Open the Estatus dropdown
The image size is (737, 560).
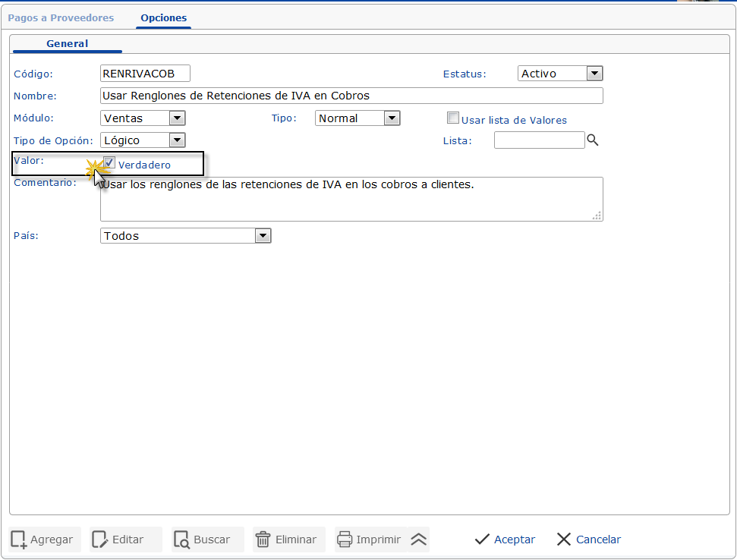[x=596, y=73]
